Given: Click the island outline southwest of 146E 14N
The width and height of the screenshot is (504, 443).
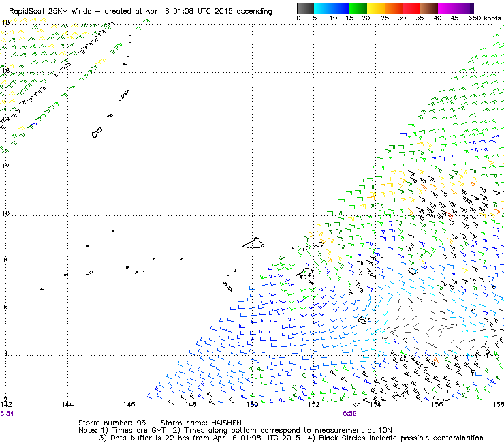Looking at the screenshot, I should coord(97,132).
